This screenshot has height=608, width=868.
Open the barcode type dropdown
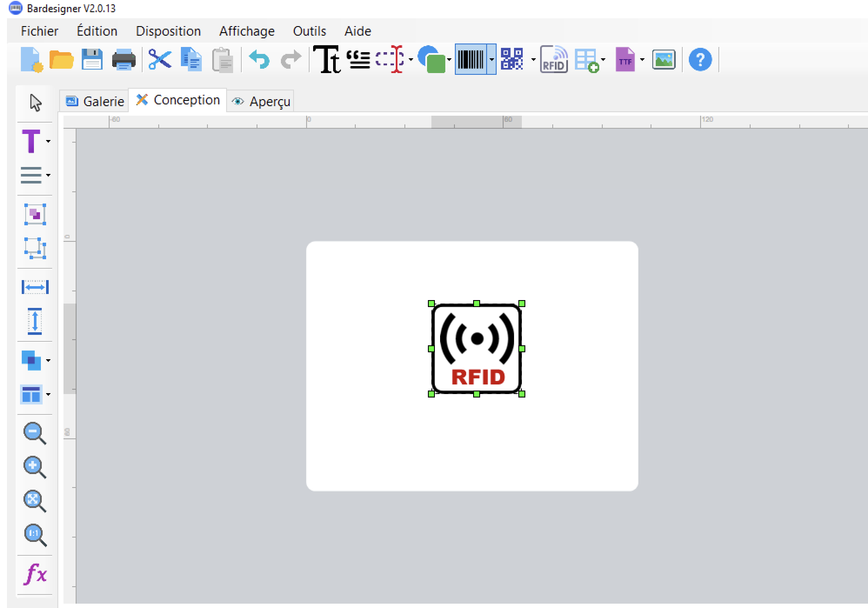pyautogui.click(x=491, y=60)
